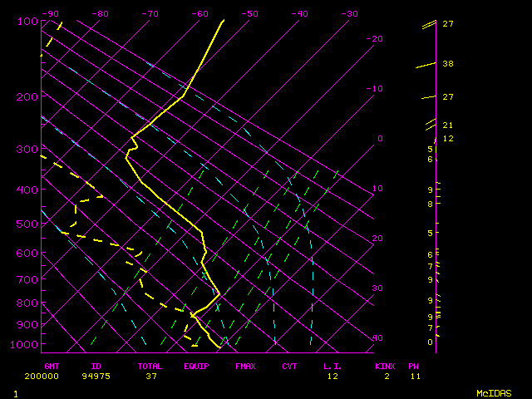
Task: Click the TOTAL index header
Action: point(150,366)
